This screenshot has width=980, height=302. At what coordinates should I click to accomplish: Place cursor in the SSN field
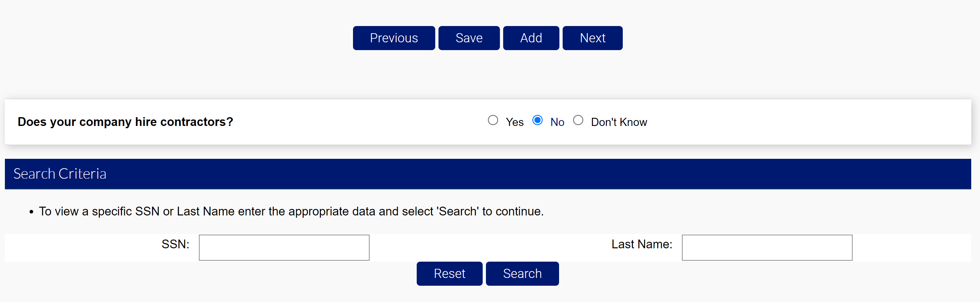(284, 248)
